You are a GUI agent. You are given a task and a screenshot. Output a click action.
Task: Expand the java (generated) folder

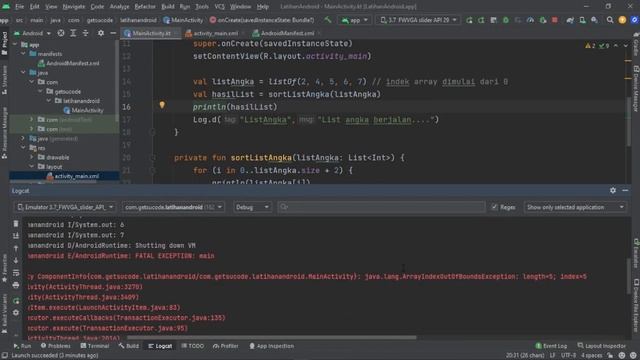coord(23,138)
